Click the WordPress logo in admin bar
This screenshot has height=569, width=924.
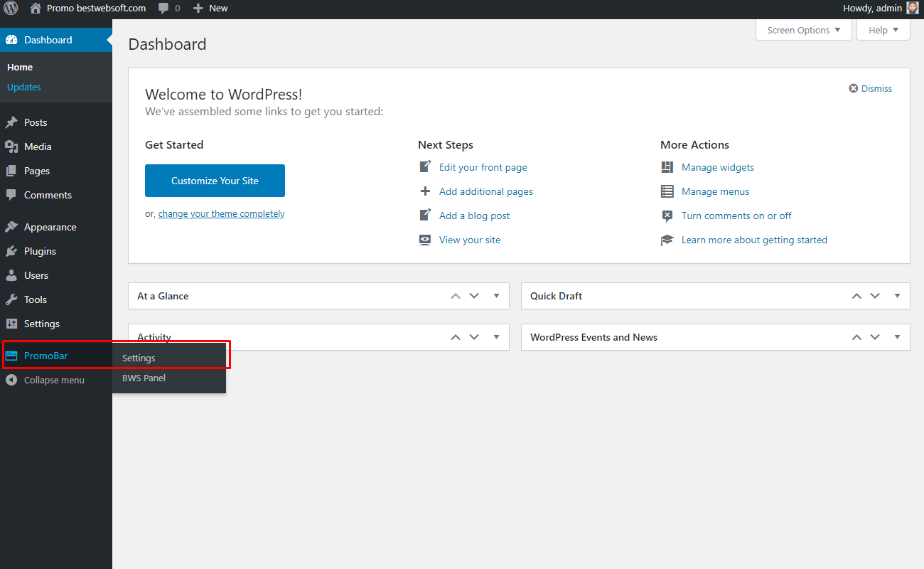pos(11,9)
